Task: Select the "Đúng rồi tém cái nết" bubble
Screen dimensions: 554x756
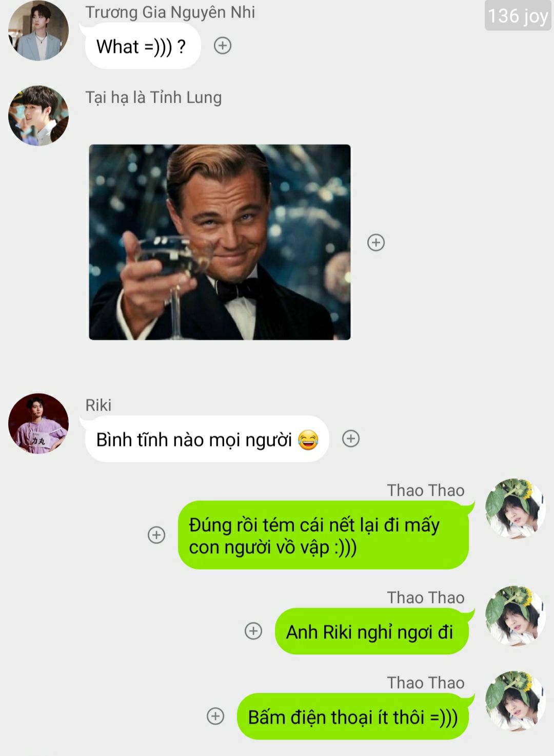Action: [x=323, y=535]
